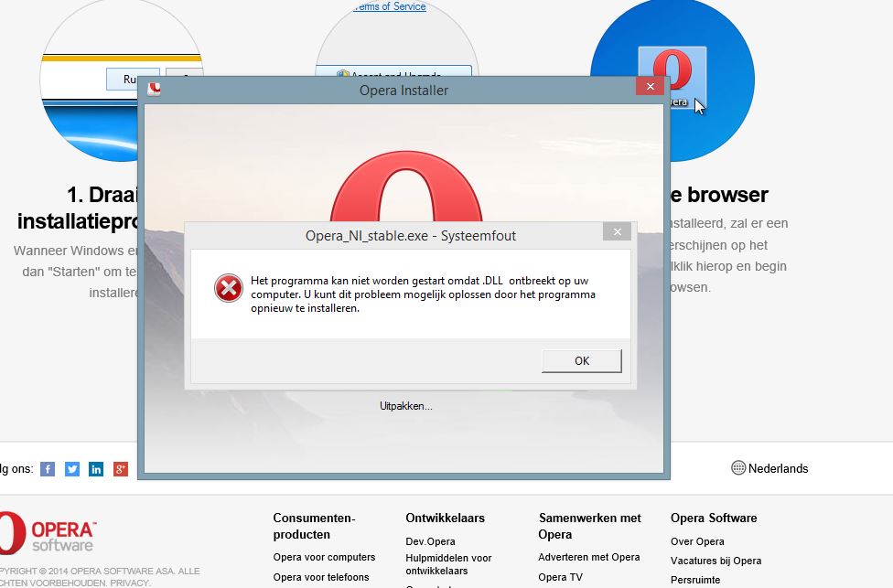
Task: Click the Ontwikkelaars footer heading
Action: (x=446, y=518)
